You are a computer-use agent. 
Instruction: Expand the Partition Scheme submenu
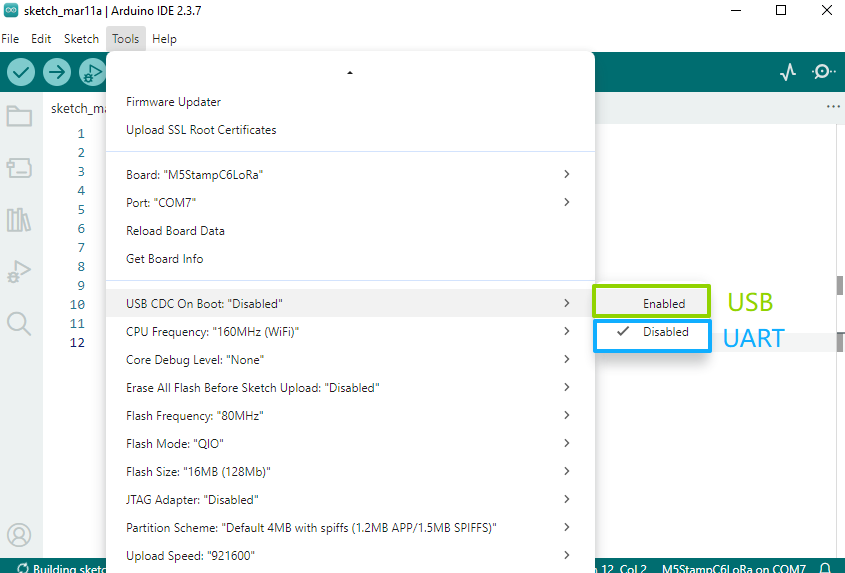[x=349, y=527]
